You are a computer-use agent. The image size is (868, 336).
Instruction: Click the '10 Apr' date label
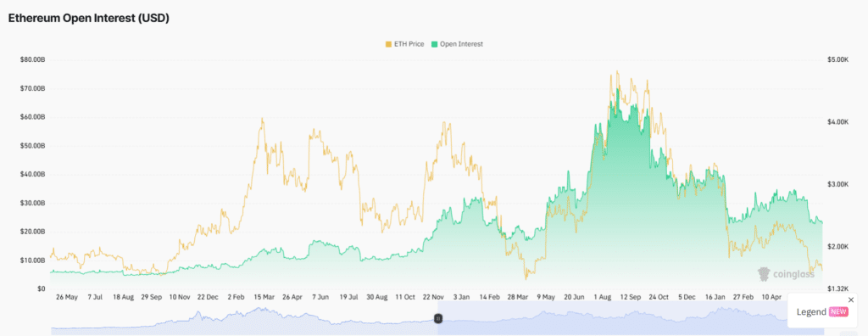tap(771, 297)
